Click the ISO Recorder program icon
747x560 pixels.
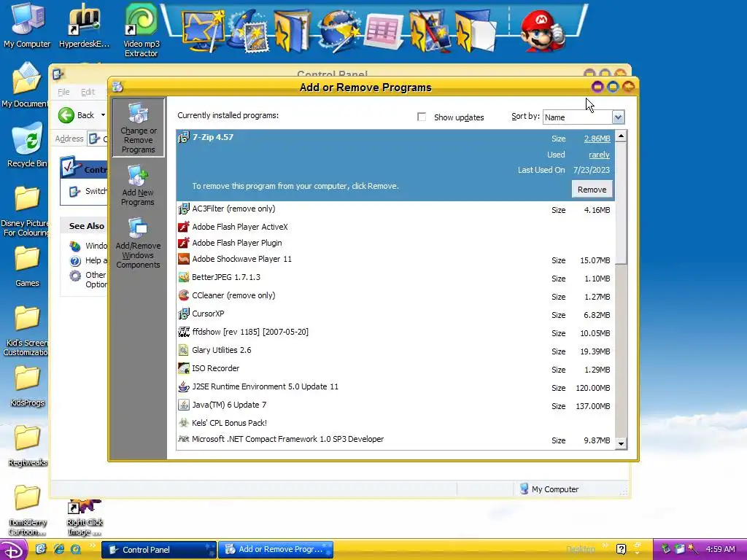[x=183, y=368]
